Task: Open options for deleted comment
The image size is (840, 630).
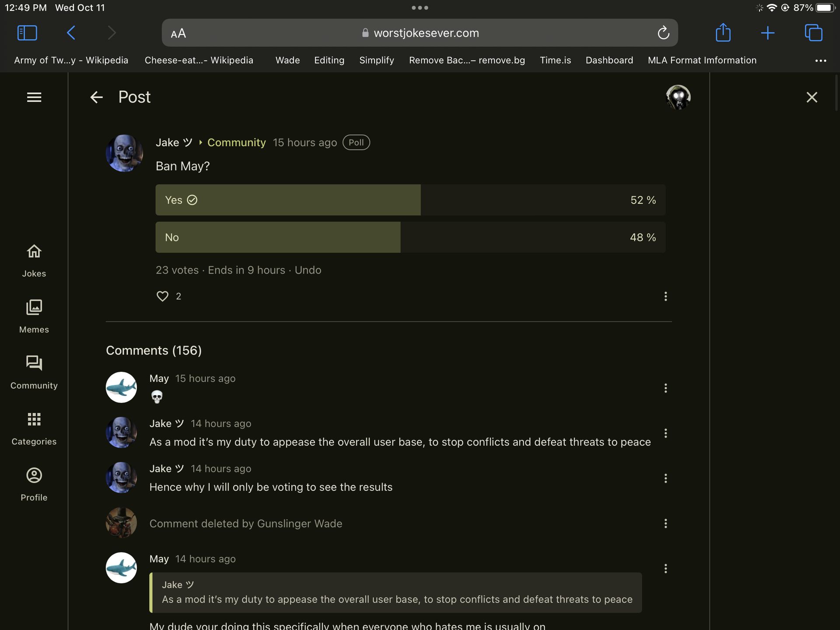Action: [x=665, y=523]
